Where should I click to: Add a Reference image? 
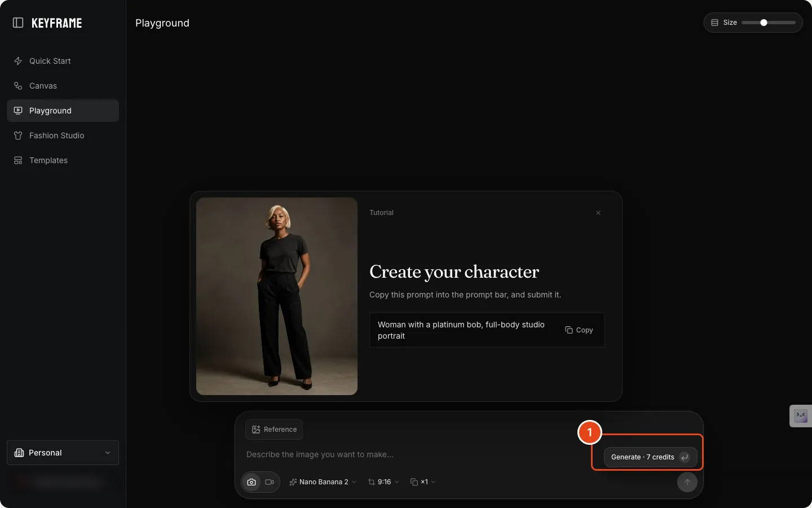pyautogui.click(x=274, y=430)
